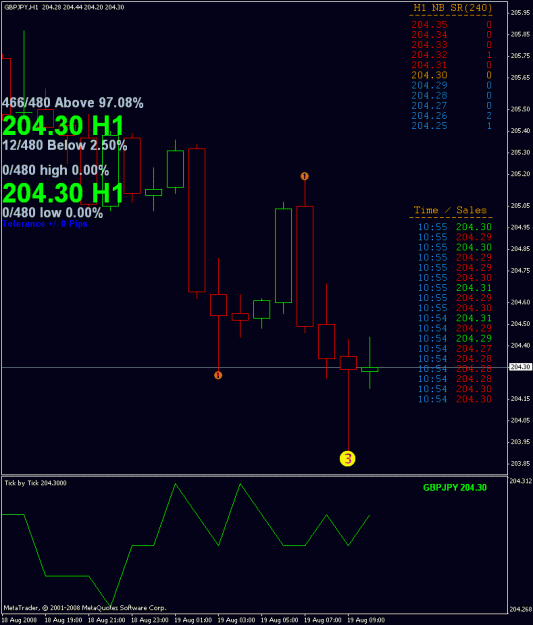The height and width of the screenshot is (625, 533).
Task: Click the '19 Aug 07:00' time axis label
Action: (x=323, y=620)
